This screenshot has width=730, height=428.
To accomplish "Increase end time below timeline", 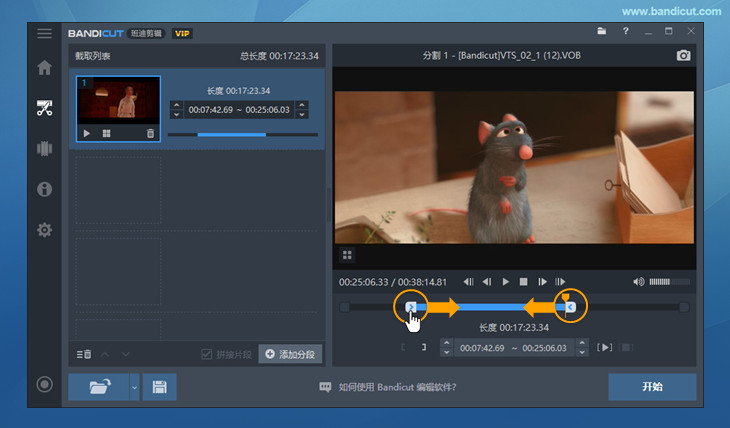I will 582,343.
